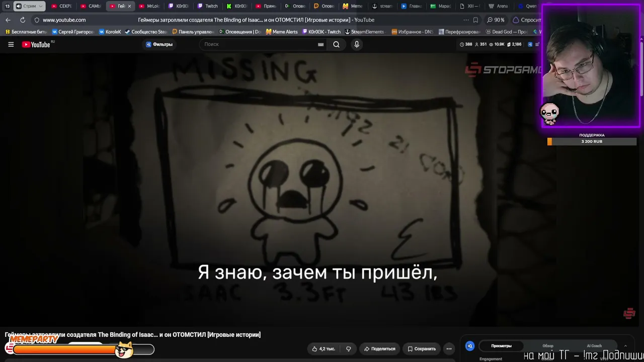This screenshot has height=362, width=644.
Task: Open the on-screen keyboard icon in search
Action: 320,44
